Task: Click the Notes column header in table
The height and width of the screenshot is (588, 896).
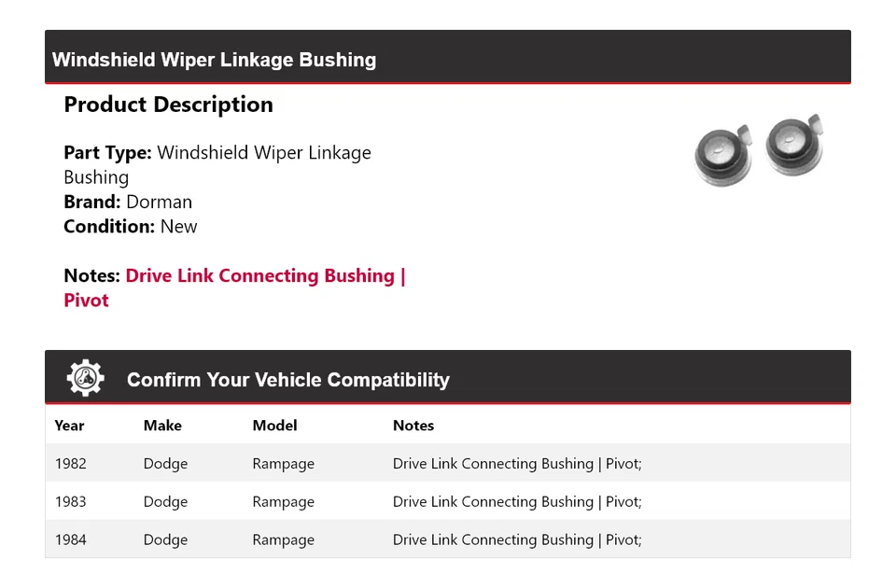Action: [x=413, y=426]
